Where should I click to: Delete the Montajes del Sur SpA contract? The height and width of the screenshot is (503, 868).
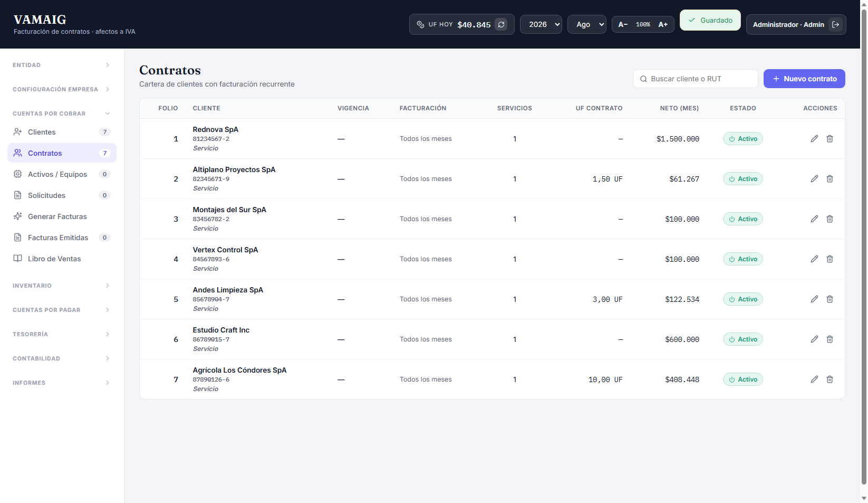[x=830, y=219]
